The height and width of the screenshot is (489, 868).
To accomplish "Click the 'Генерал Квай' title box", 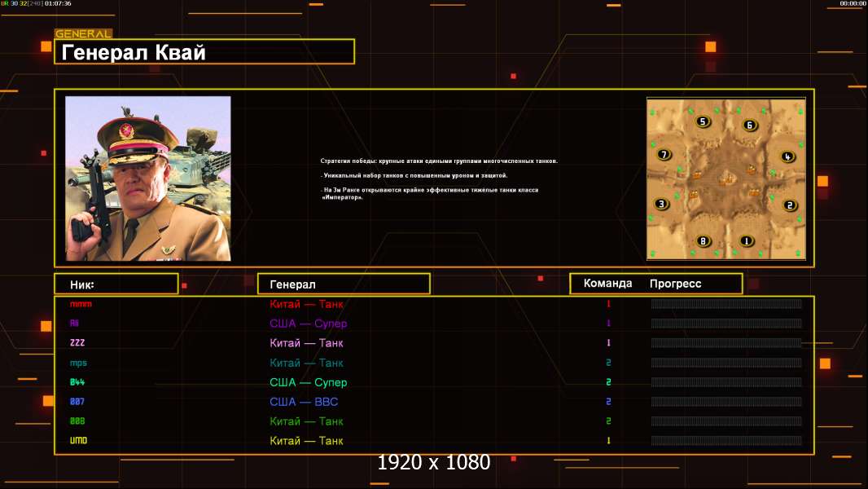I will [204, 51].
